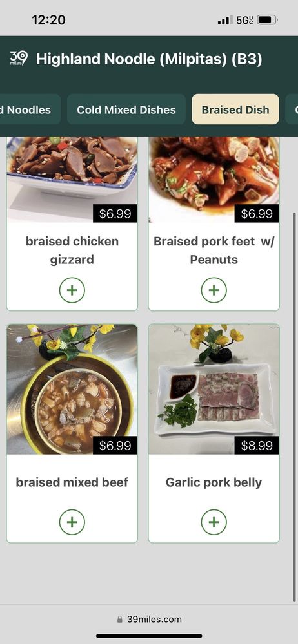Screen dimensions: 298x644
Task: Tap the battery icon in status bar
Action: coord(268,20)
